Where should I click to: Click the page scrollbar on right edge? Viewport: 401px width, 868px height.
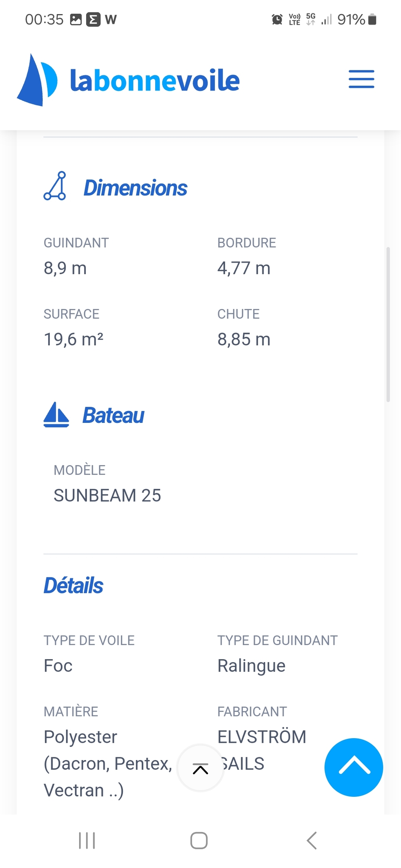[388, 324]
